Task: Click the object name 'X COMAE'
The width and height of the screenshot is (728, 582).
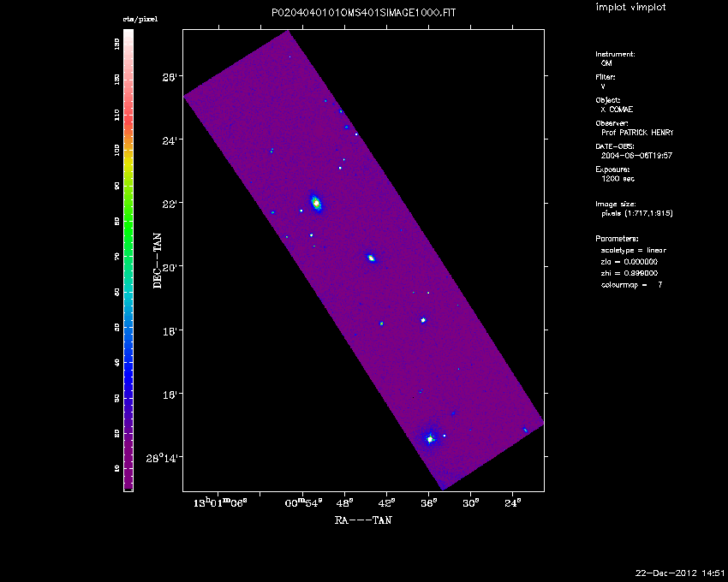Action: tap(617, 110)
